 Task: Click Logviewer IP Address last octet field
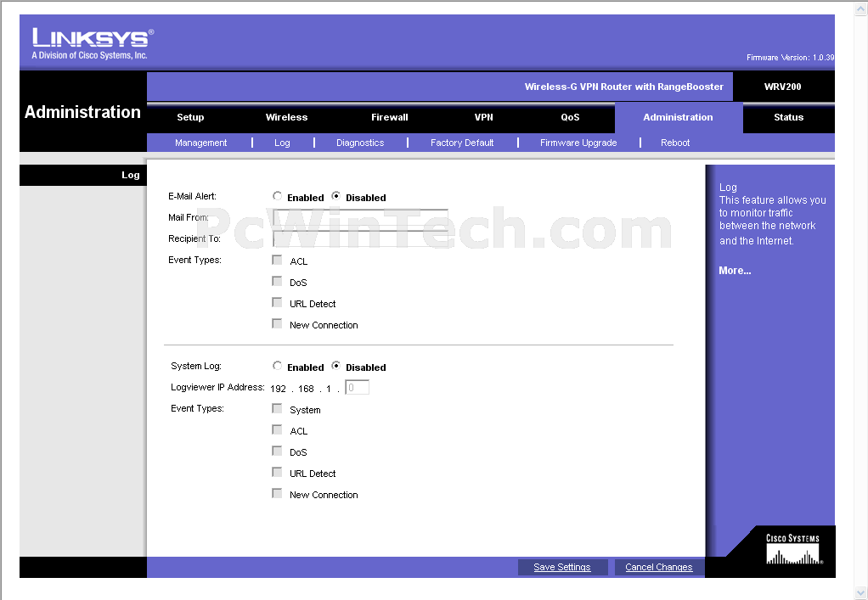(x=357, y=387)
